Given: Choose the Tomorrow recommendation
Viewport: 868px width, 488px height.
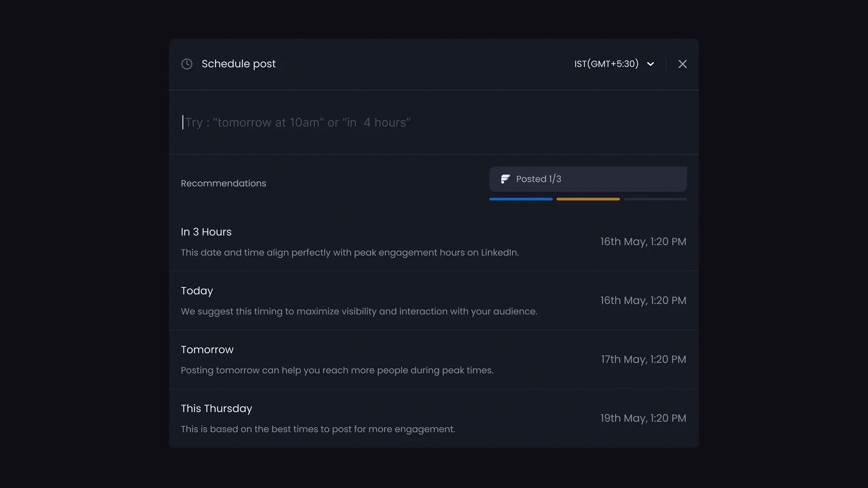Looking at the screenshot, I should click(x=207, y=350).
